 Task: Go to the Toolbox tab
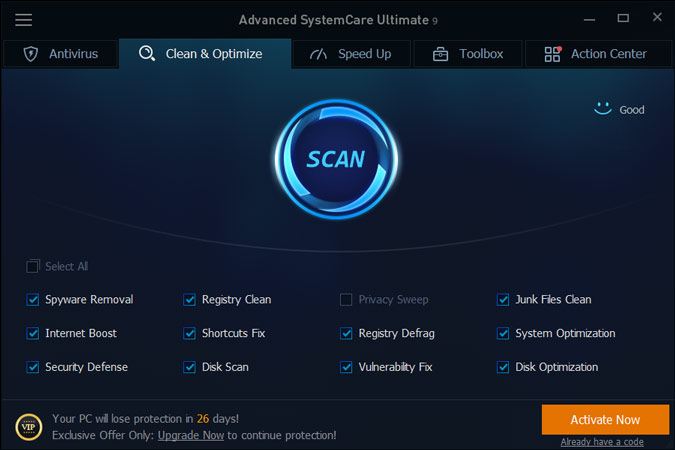point(468,54)
